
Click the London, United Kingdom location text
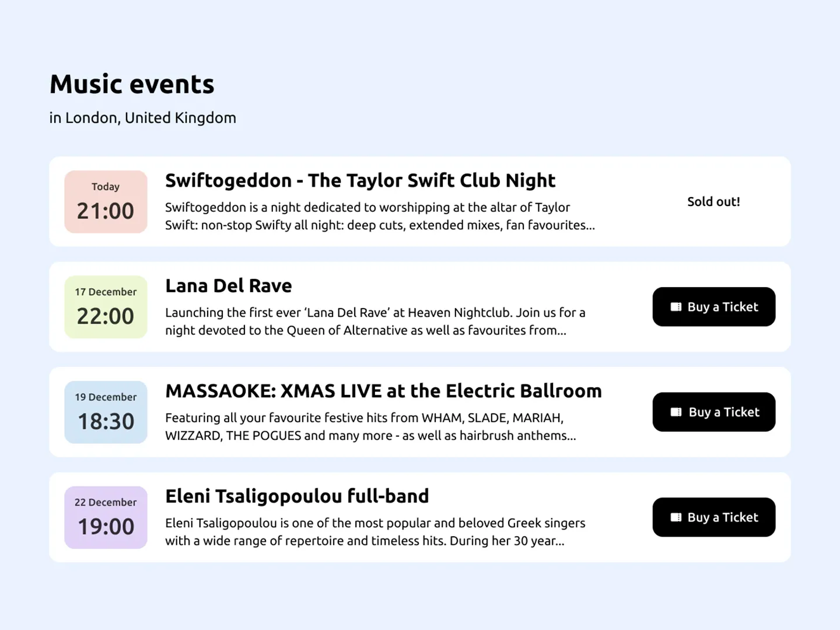[x=142, y=118]
